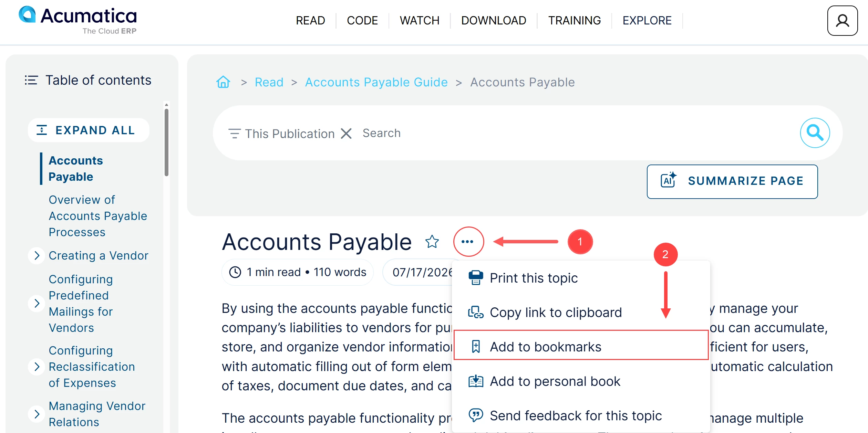The width and height of the screenshot is (868, 433).
Task: Open Accounts Payable Guide breadcrumb link
Action: tap(376, 82)
